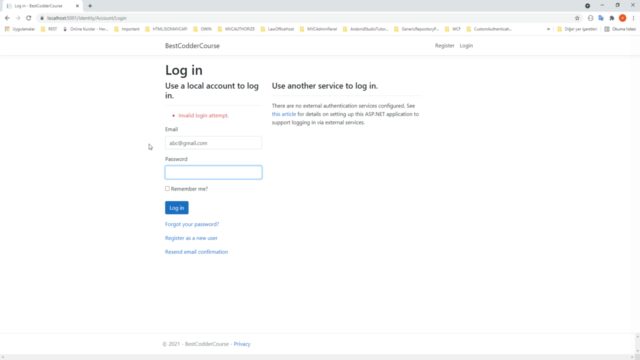Screen dimensions: 640x360
Task: Click the browser forward arrow
Action: click(18, 18)
